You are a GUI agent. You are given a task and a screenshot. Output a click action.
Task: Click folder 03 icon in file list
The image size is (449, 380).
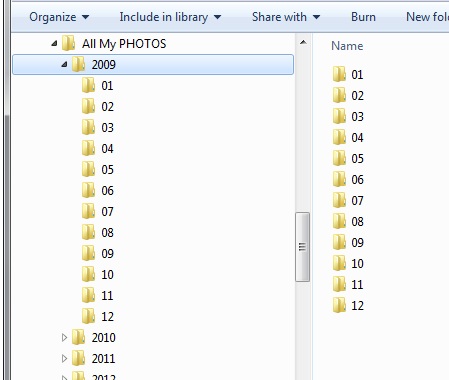click(x=339, y=116)
